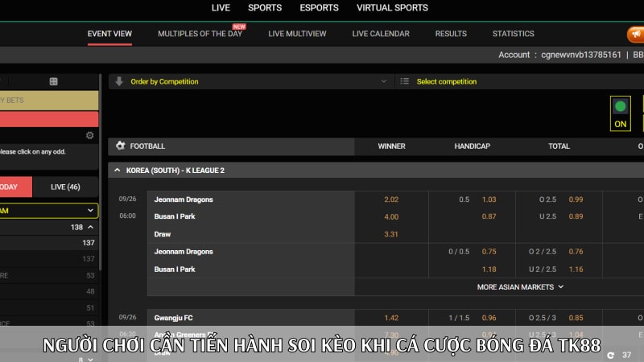Select Draw odds 3.31
644x362 pixels.
coord(391,234)
